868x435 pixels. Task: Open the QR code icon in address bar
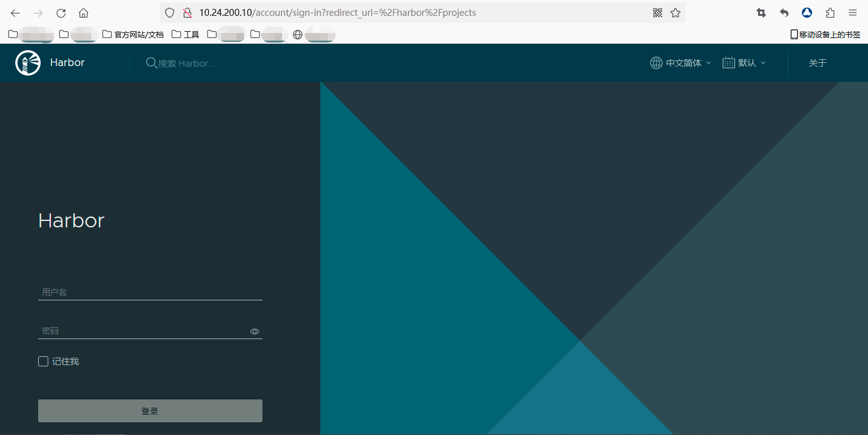(658, 13)
